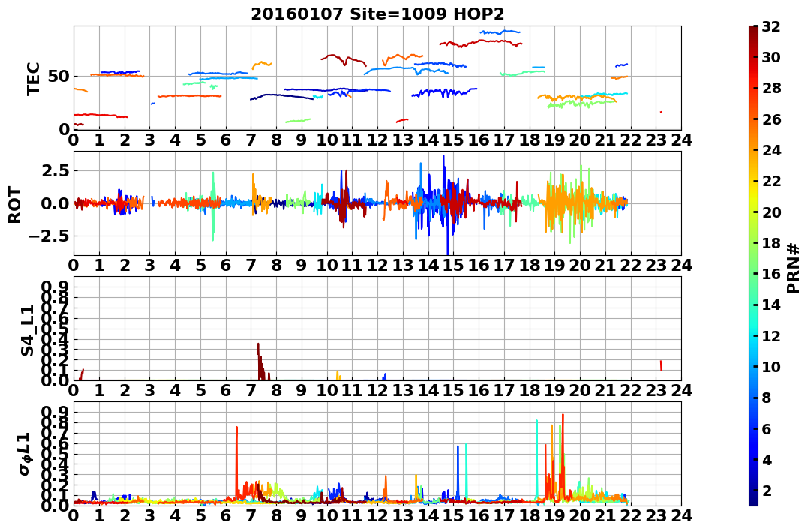
Task: Select the ROT y-axis label
Action: coord(15,204)
